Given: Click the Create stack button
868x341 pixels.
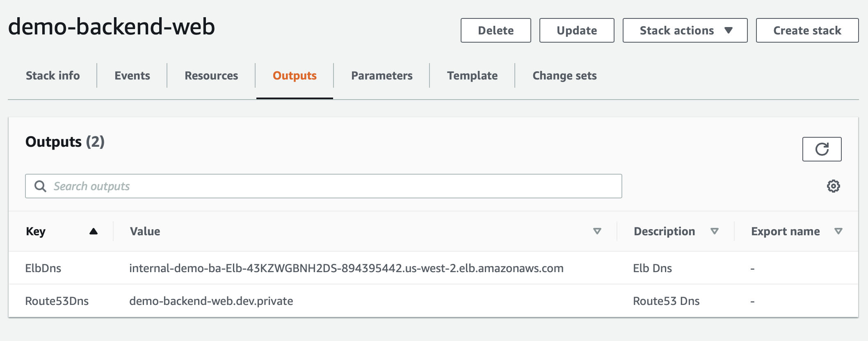Looking at the screenshot, I should click(x=807, y=30).
